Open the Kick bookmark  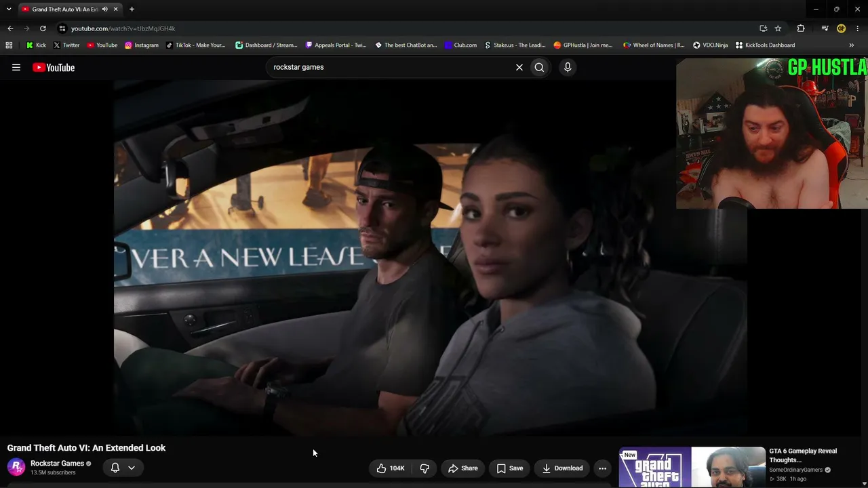(x=36, y=45)
